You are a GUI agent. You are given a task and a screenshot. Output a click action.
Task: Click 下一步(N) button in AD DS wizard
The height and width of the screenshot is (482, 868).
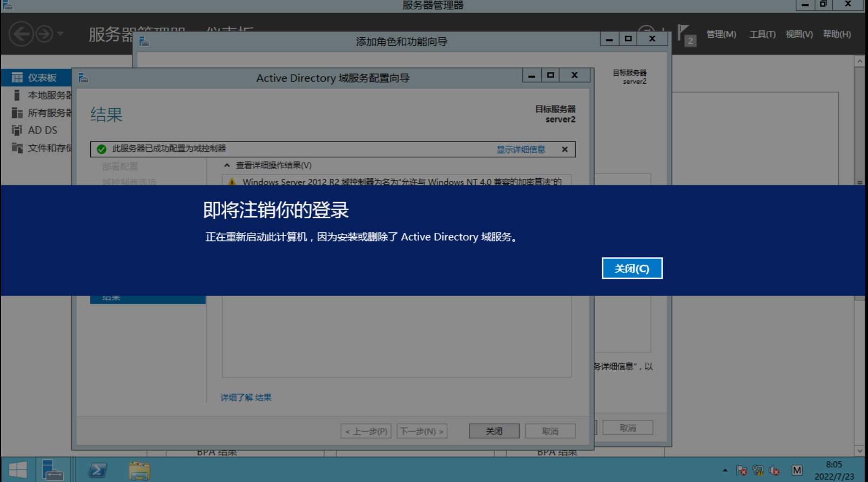coord(422,431)
